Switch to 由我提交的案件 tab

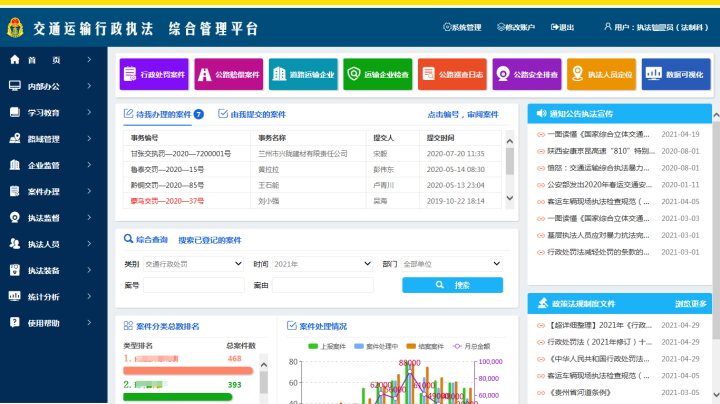252,114
